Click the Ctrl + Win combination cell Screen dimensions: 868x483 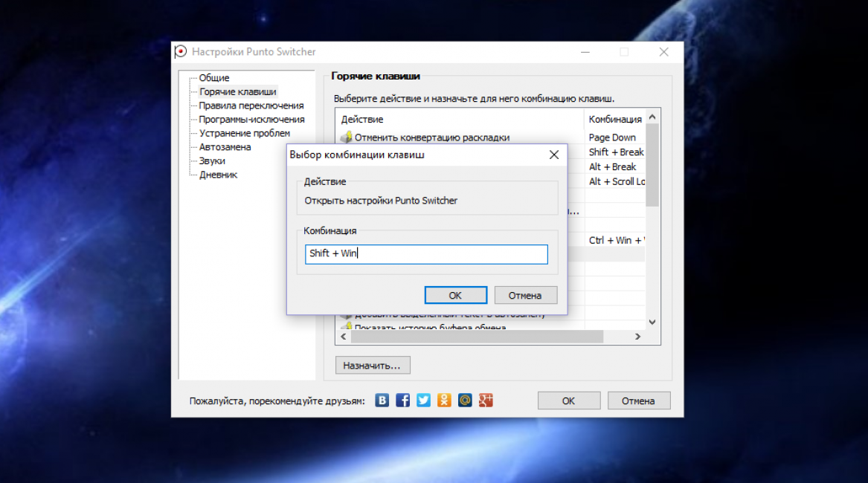tap(616, 240)
